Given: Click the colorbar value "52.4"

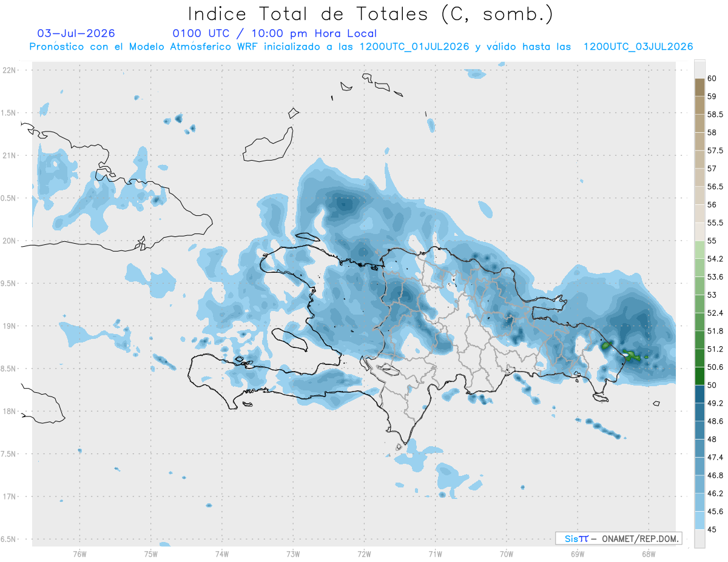Looking at the screenshot, I should tap(715, 313).
